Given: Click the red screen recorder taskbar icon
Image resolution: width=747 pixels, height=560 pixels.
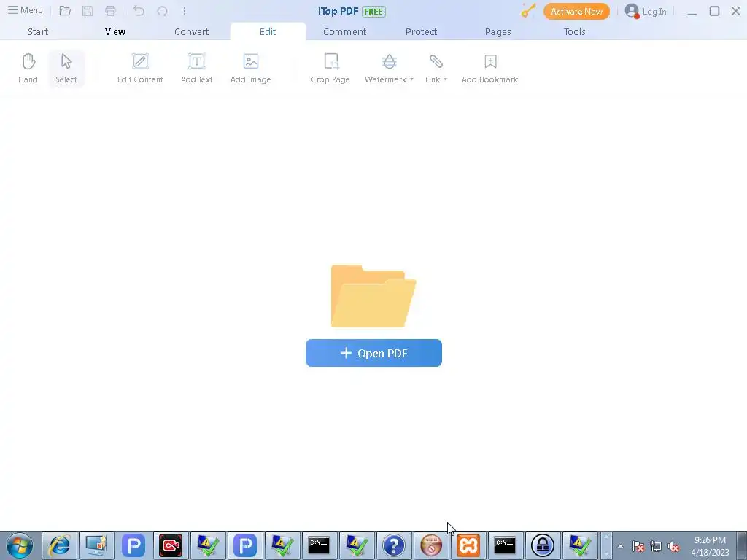Looking at the screenshot, I should (x=171, y=545).
